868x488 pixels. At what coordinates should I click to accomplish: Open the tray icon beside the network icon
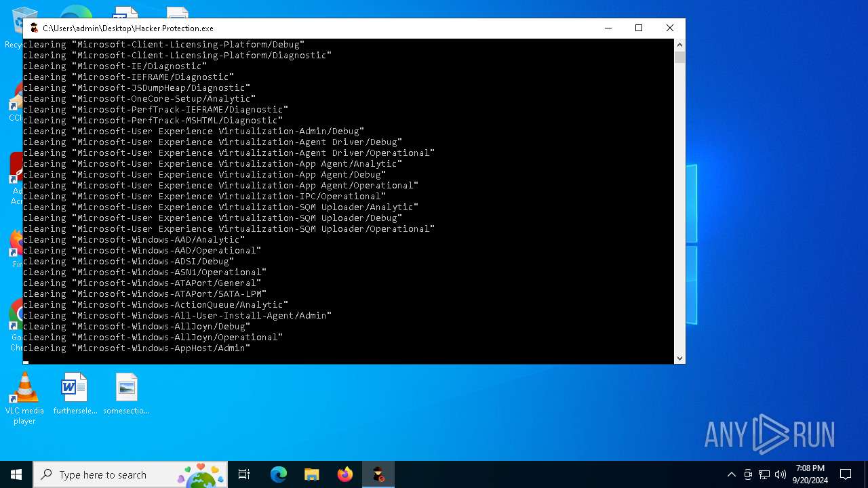coord(748,474)
